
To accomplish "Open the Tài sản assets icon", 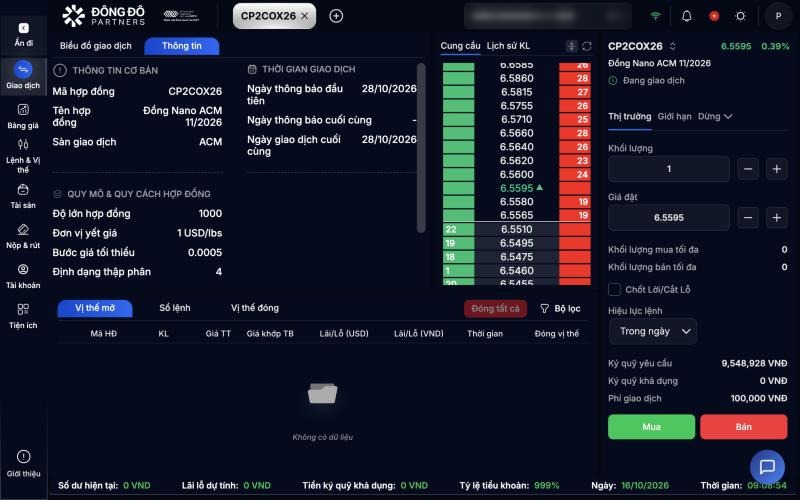I will [23, 196].
